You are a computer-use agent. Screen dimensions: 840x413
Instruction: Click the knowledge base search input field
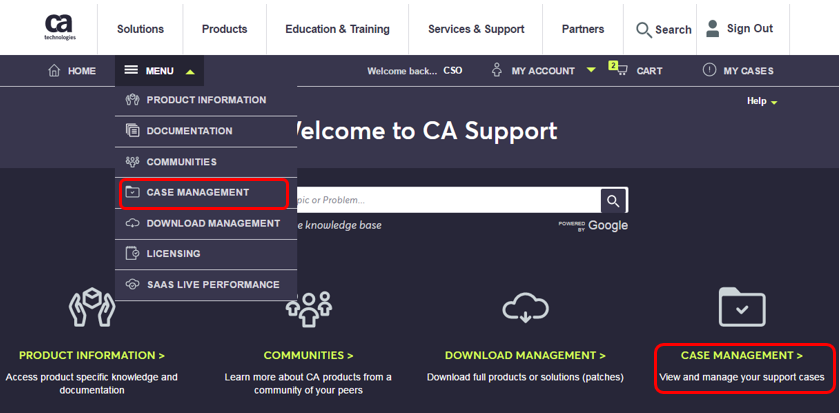[x=449, y=200]
